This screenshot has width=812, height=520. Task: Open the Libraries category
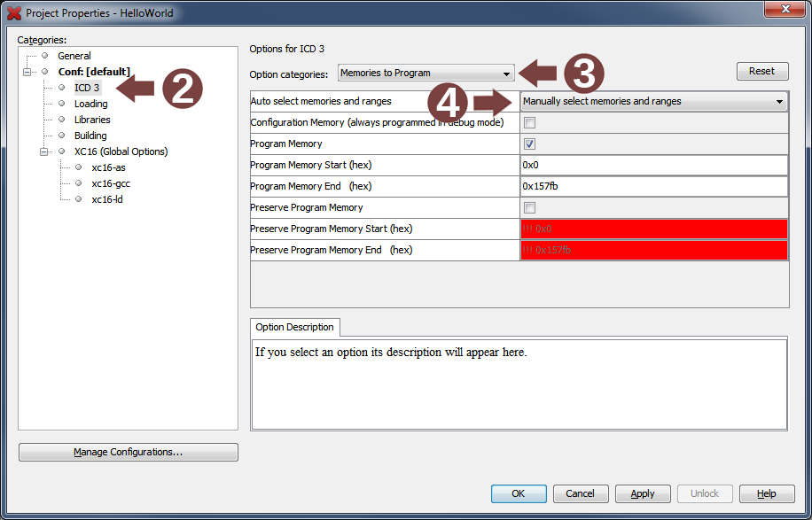[92, 120]
